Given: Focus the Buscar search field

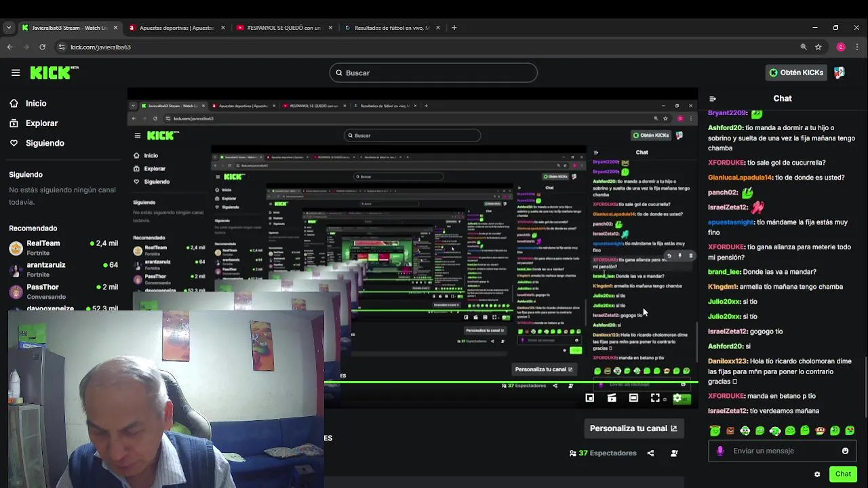Looking at the screenshot, I should tap(433, 73).
